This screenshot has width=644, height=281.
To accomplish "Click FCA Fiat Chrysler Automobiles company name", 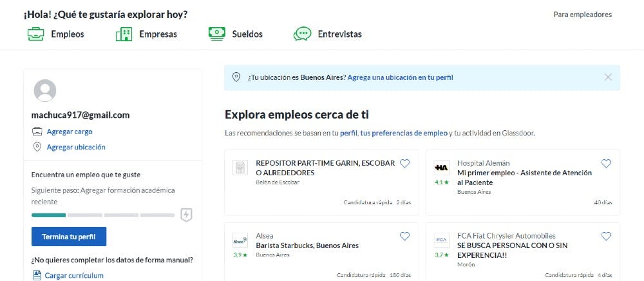I will click(506, 236).
